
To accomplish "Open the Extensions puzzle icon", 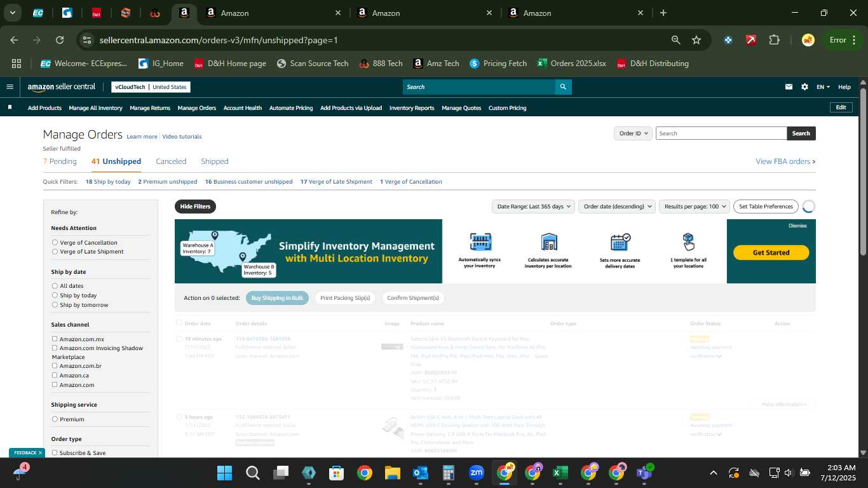I will click(774, 40).
